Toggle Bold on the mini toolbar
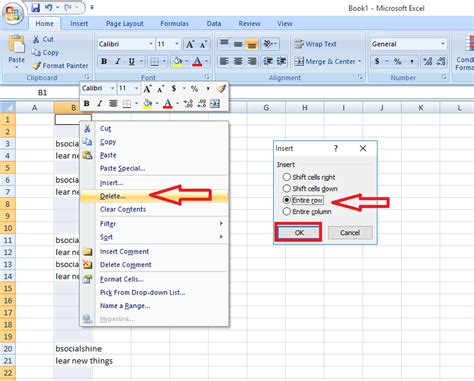474x381 pixels. click(87, 104)
